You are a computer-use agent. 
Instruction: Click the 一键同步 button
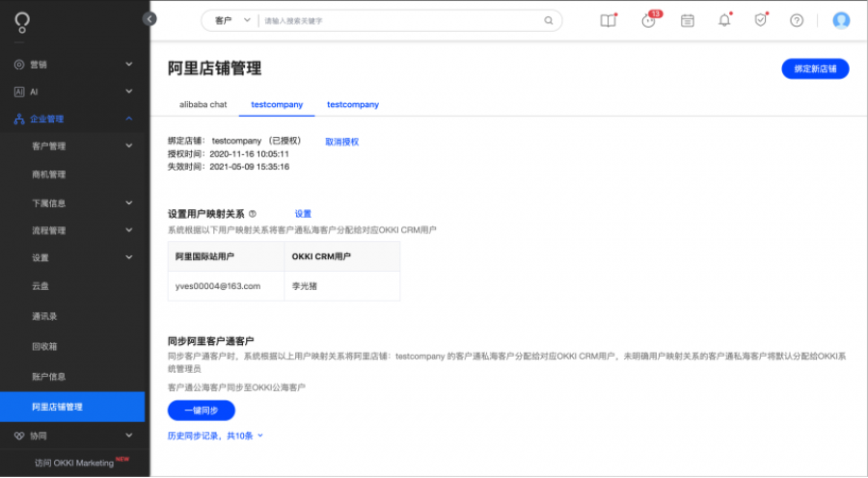click(202, 411)
